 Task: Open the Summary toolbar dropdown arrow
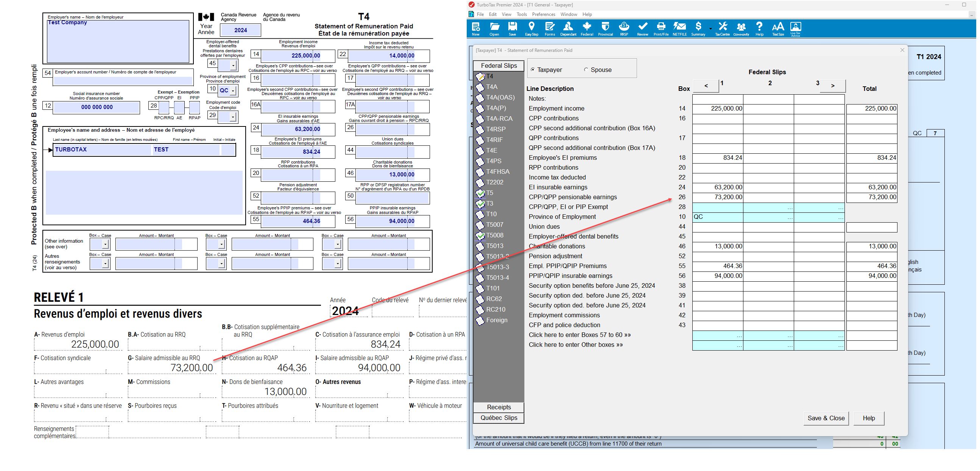(710, 28)
